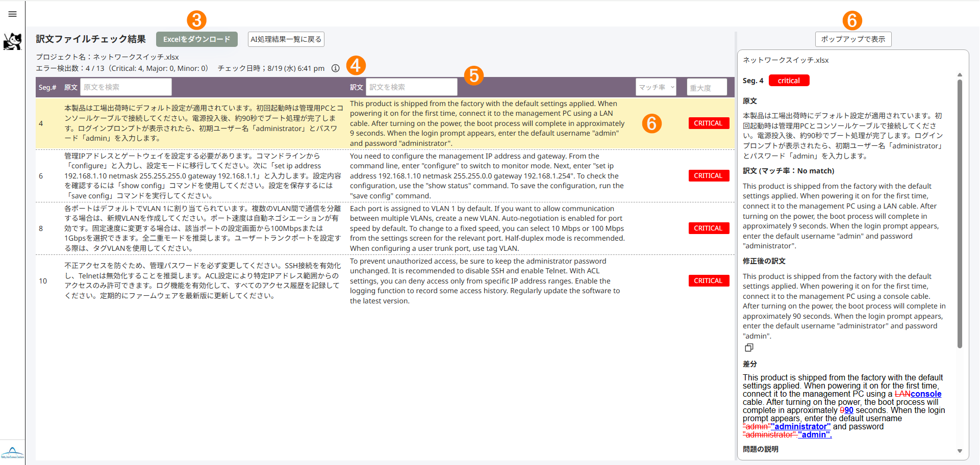This screenshot has height=465, width=980.
Task: Click the detail panel vertical scrollbar
Action: [x=960, y=214]
